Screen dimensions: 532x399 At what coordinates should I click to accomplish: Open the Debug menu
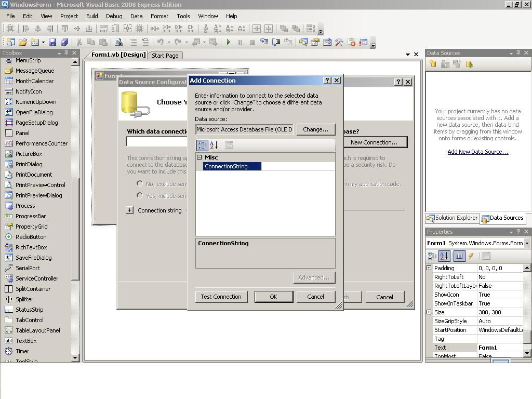[x=114, y=16]
